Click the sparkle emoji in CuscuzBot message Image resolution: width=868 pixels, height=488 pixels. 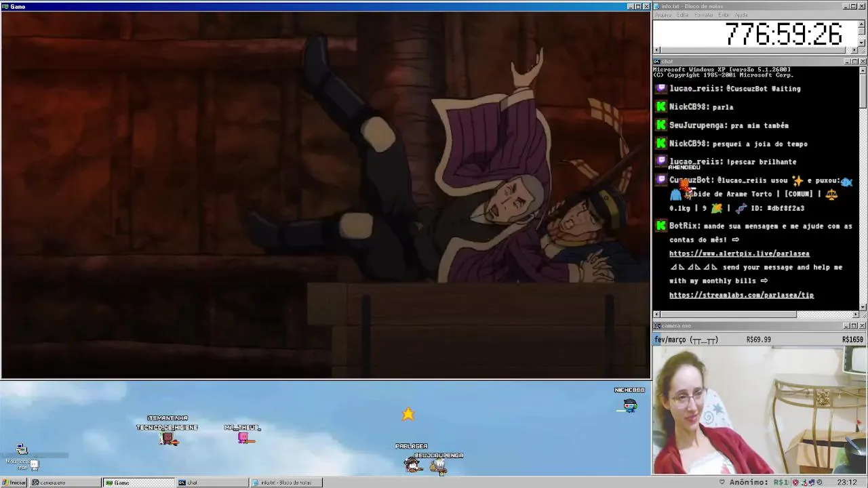pos(797,181)
